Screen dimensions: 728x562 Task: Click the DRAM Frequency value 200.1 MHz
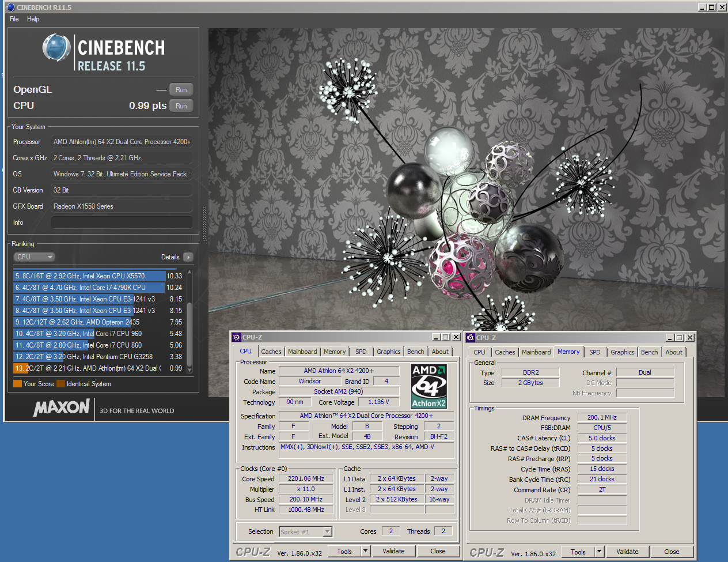602,417
